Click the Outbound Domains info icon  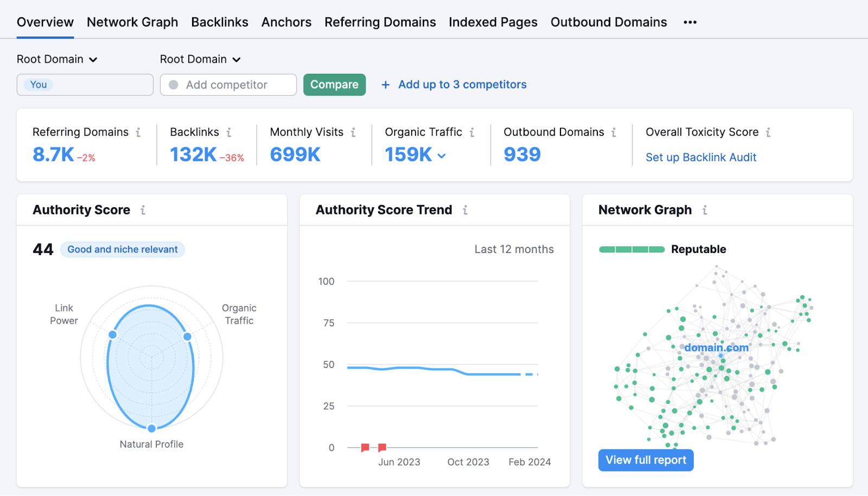click(614, 132)
